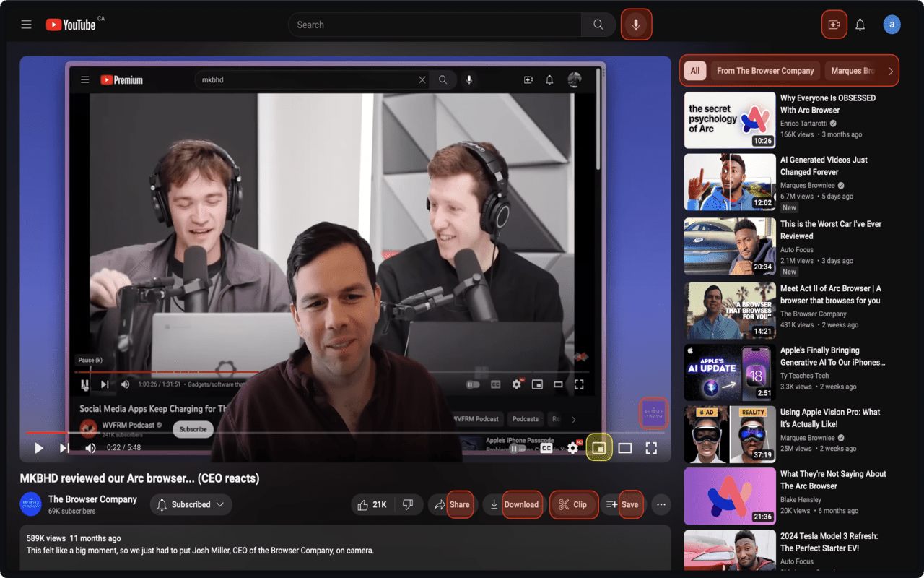The image size is (924, 578).
Task: Click title 'Why Everyone Is OBSESSED With Arc Browser'
Action: click(828, 104)
